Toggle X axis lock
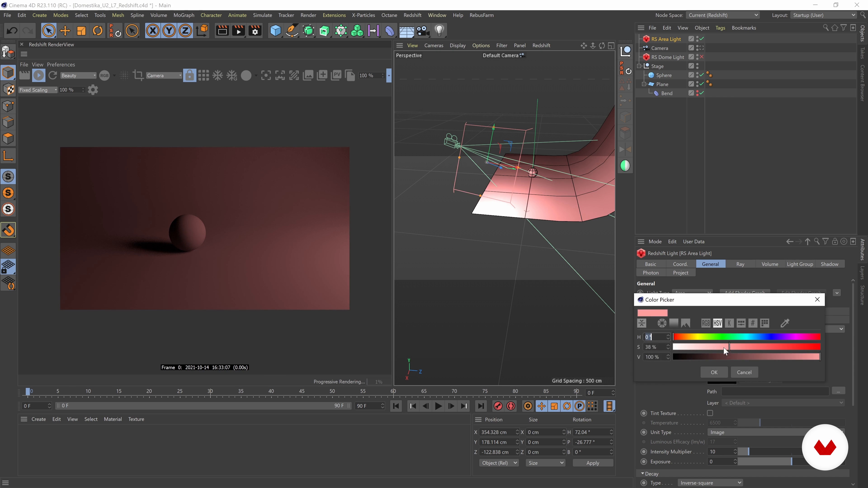The height and width of the screenshot is (488, 868). click(153, 31)
